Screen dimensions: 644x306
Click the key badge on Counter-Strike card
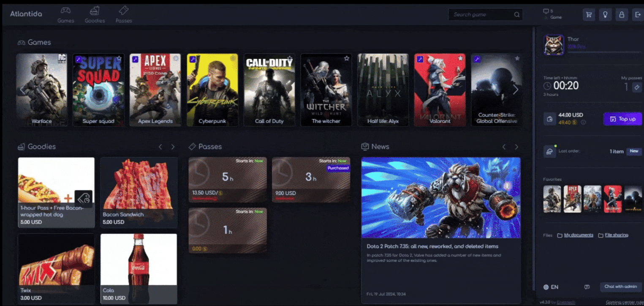(x=477, y=60)
